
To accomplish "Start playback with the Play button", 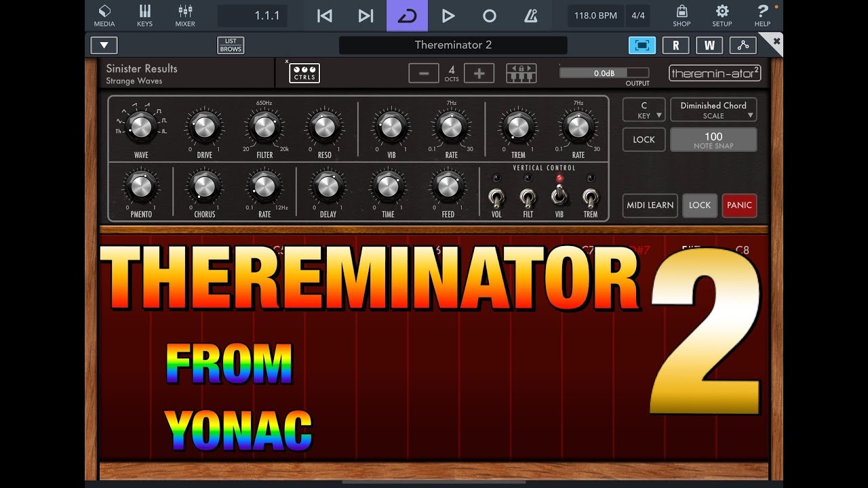I will tap(448, 16).
